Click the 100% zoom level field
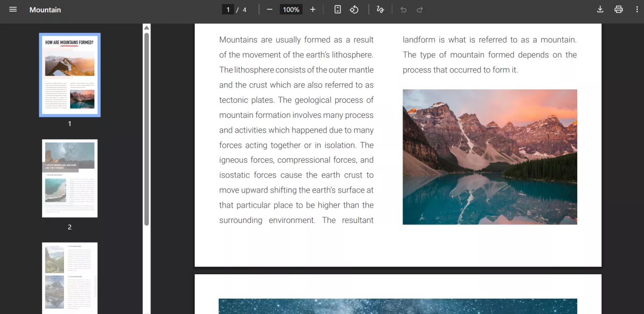The image size is (644, 314). (x=290, y=9)
